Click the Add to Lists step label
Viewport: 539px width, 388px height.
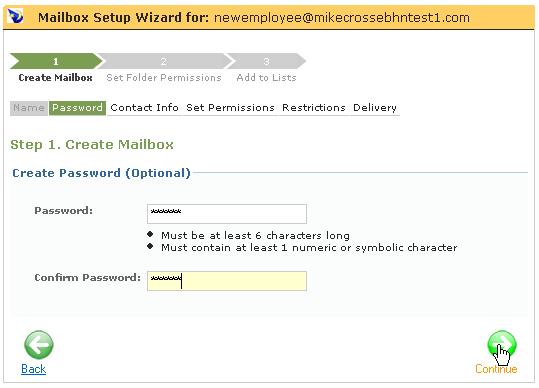click(x=266, y=78)
